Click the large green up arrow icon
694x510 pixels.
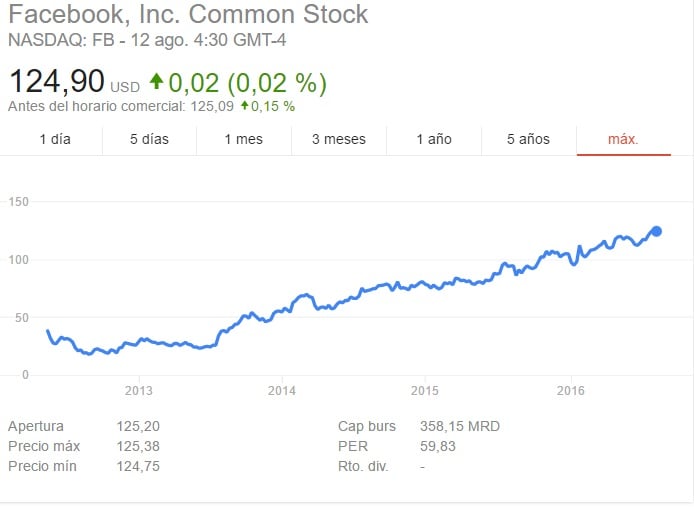pos(156,80)
